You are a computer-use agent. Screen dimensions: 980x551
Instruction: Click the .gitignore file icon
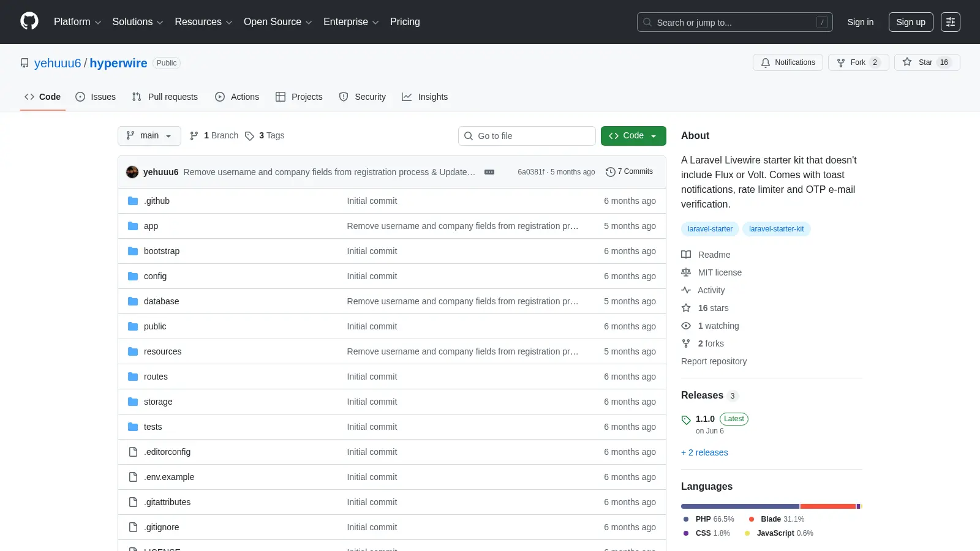point(133,527)
